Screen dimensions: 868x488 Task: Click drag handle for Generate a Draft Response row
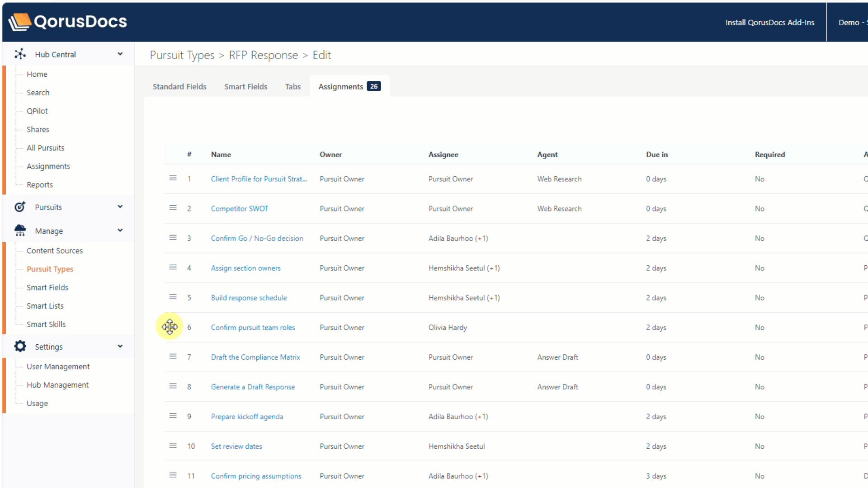tap(173, 386)
